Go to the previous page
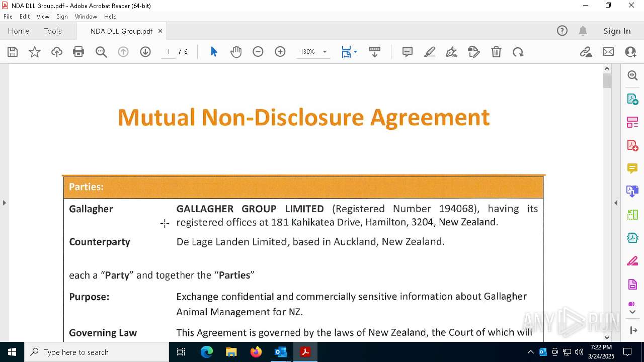 123,52
